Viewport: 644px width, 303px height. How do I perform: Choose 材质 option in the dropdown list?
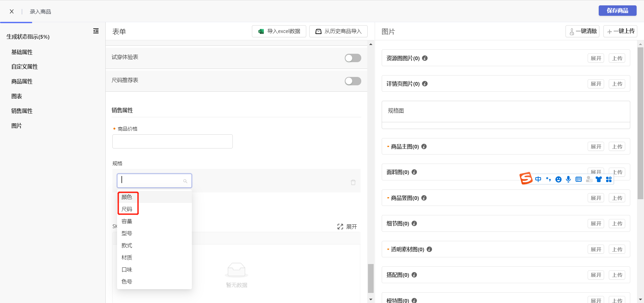127,258
